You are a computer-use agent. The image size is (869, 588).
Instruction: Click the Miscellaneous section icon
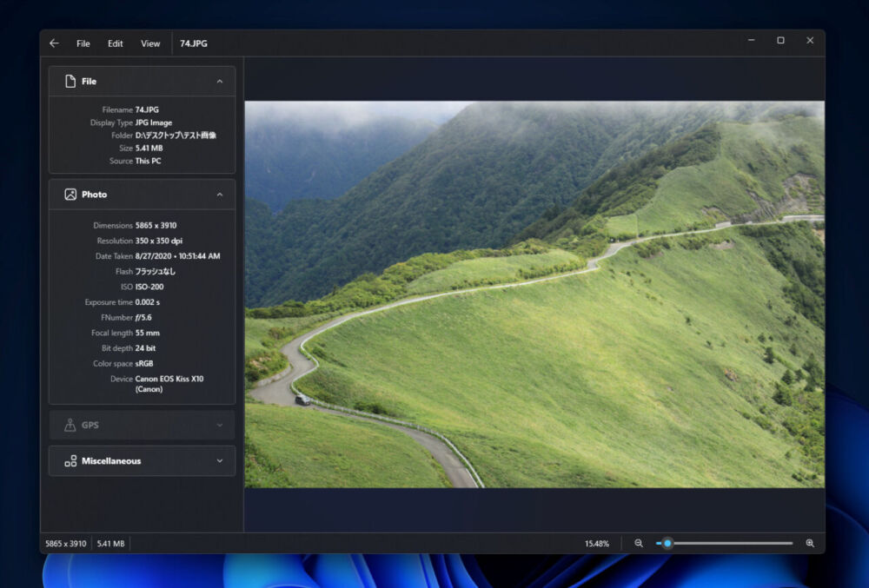70,461
